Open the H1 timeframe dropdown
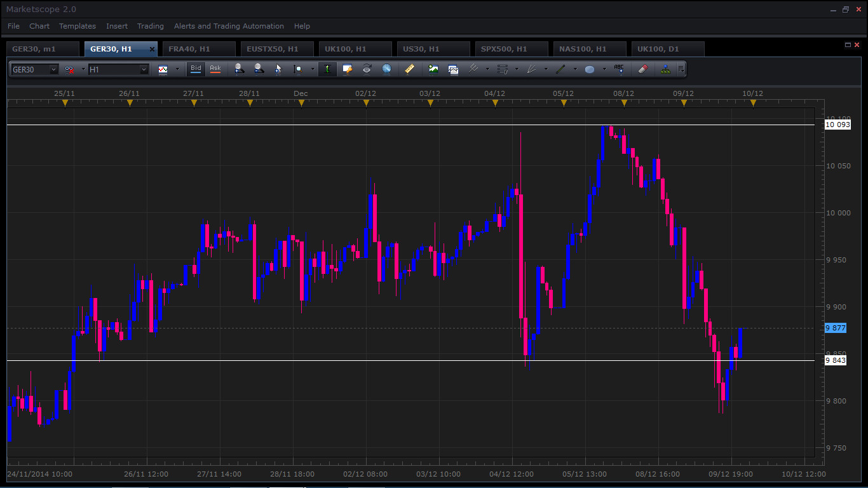This screenshot has height=488, width=868. coord(144,69)
